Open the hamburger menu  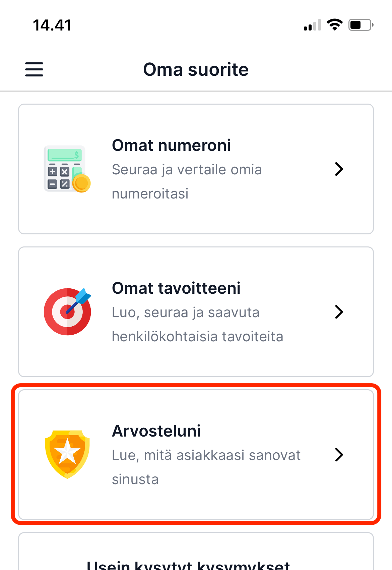[x=34, y=69]
